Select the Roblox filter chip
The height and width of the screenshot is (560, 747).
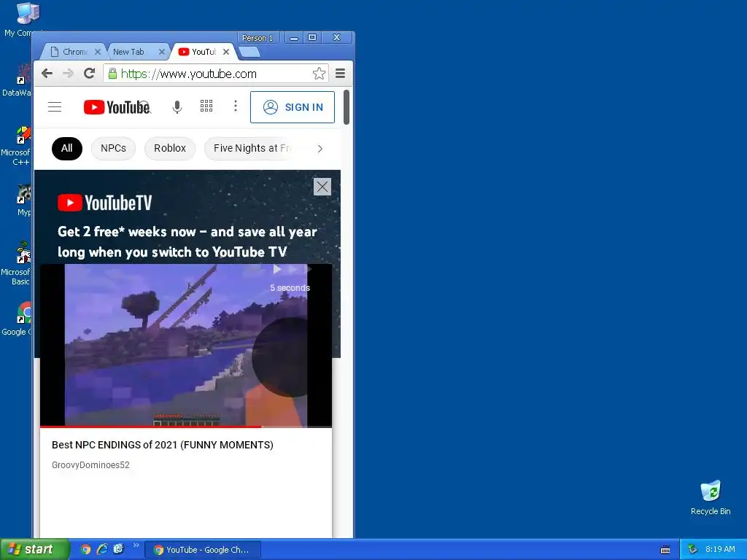click(170, 148)
